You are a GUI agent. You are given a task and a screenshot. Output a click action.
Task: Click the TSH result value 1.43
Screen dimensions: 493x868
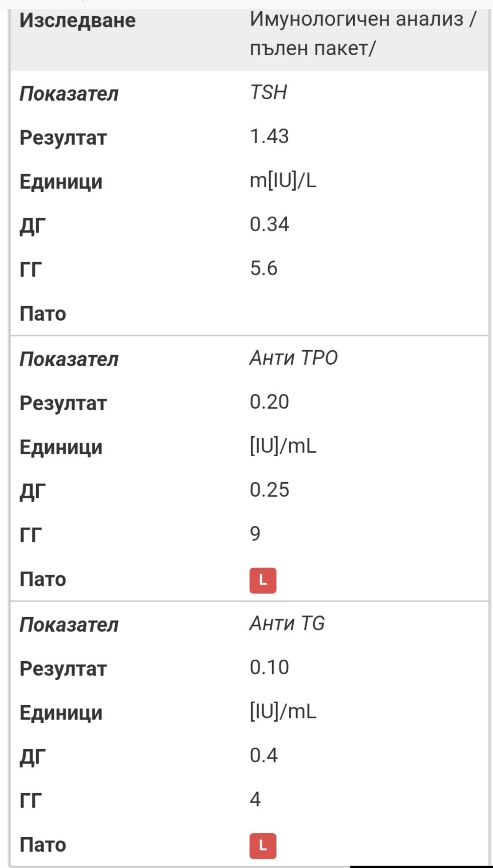point(269,136)
